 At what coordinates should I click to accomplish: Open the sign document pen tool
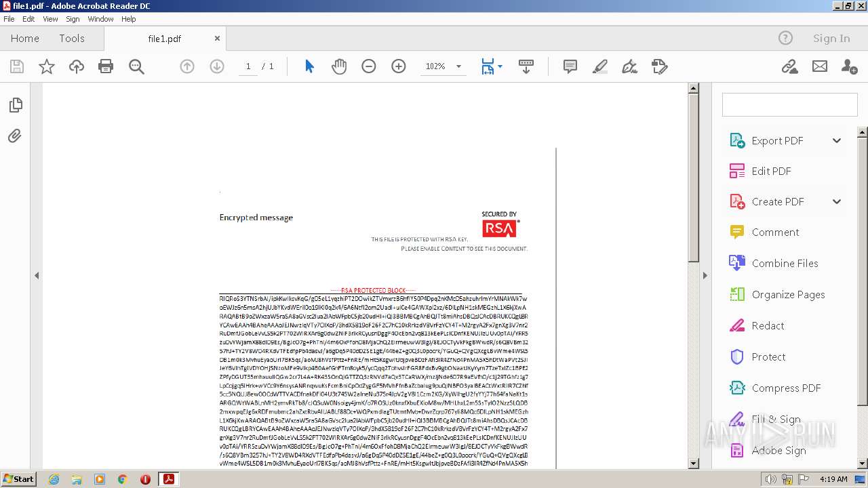click(x=630, y=66)
